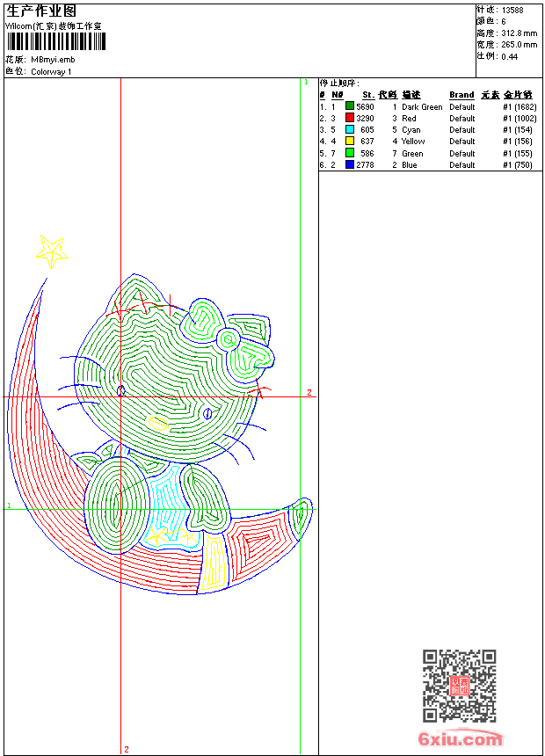Click the 'Red' description text
545x756 pixels.
point(409,119)
